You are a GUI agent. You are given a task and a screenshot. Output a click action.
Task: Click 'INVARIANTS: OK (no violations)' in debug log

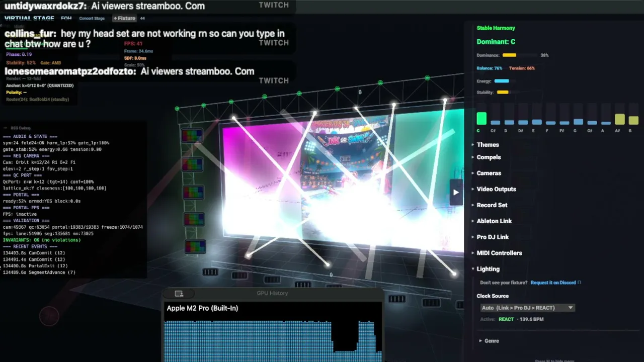pyautogui.click(x=42, y=240)
